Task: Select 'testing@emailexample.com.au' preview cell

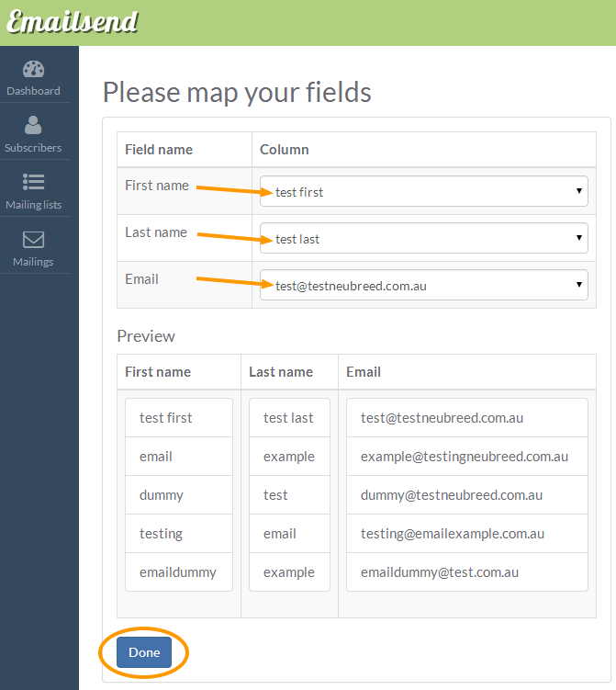Action: click(467, 534)
